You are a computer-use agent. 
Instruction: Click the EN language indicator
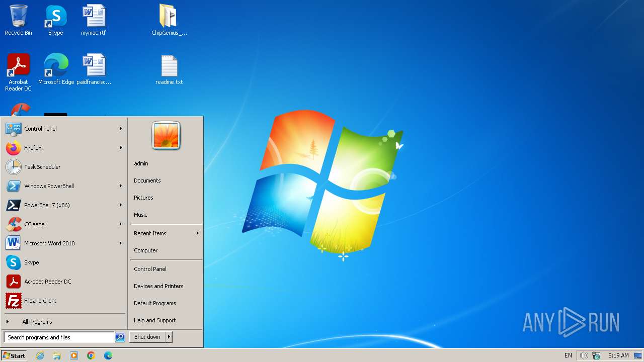click(568, 355)
